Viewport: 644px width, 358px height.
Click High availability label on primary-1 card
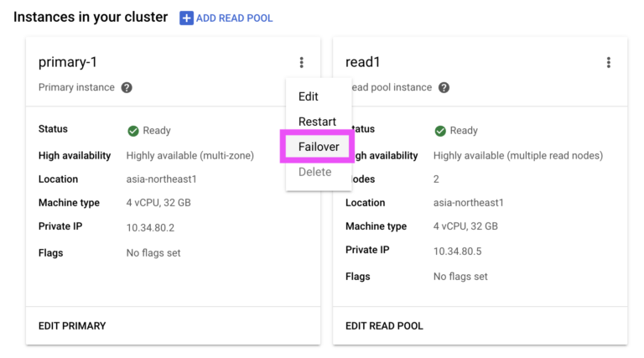75,156
